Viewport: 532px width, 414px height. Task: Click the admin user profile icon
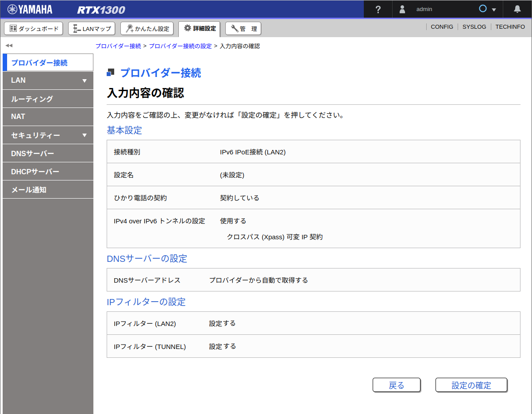tap(402, 9)
